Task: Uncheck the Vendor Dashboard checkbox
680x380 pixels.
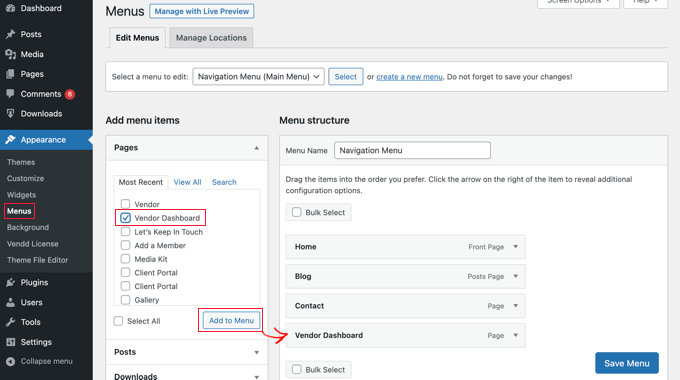Action: pyautogui.click(x=125, y=218)
